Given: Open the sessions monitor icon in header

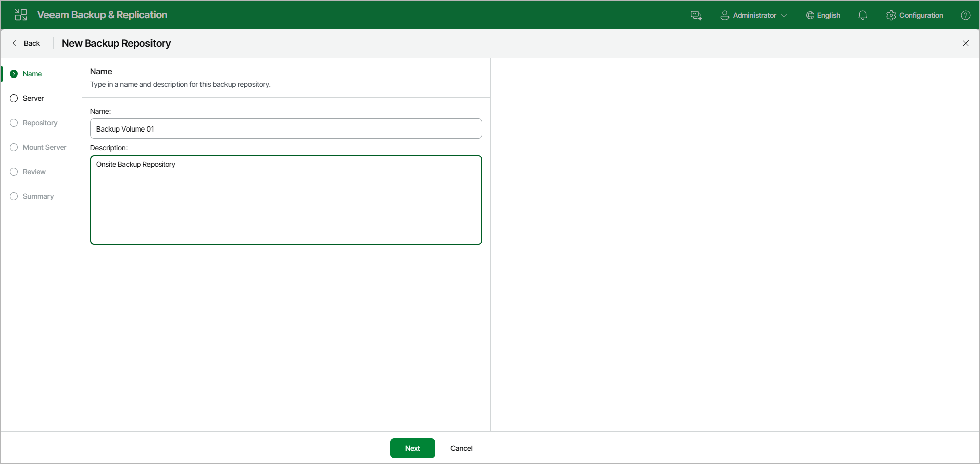Looking at the screenshot, I should pyautogui.click(x=696, y=15).
